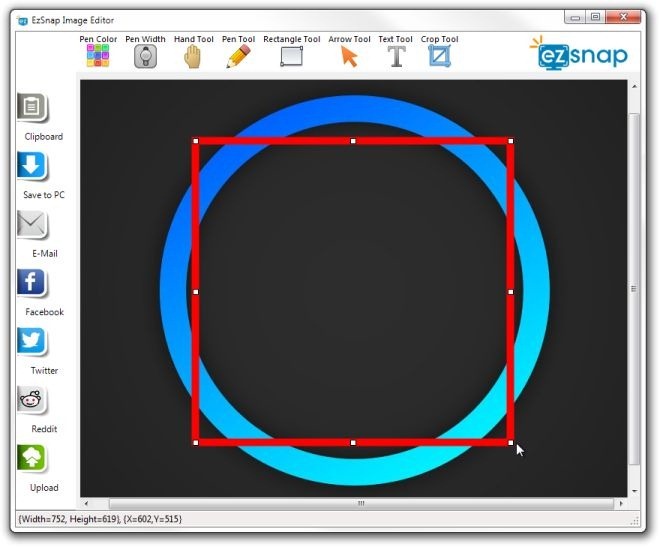Post image to Reddit
660x547 pixels.
[x=32, y=400]
